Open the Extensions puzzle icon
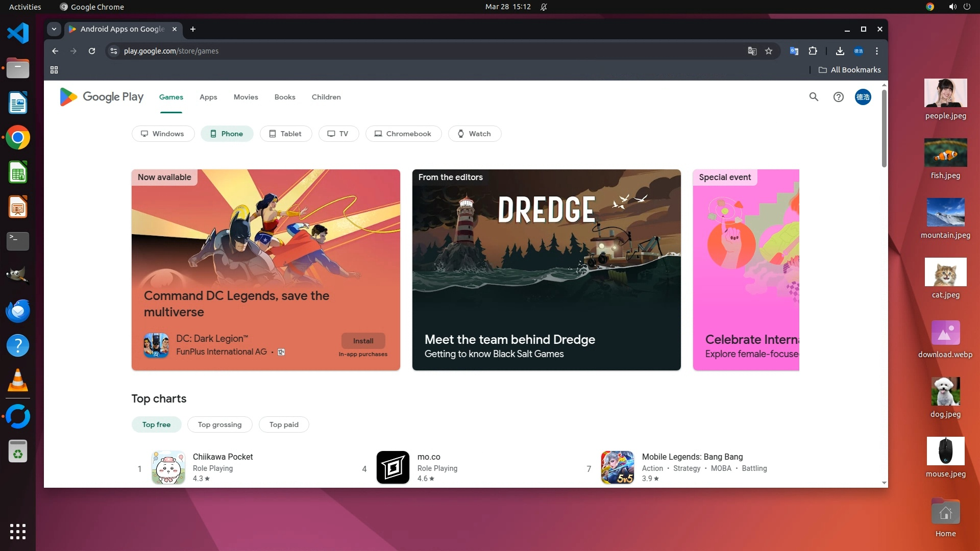Viewport: 980px width, 551px height. [x=813, y=51]
